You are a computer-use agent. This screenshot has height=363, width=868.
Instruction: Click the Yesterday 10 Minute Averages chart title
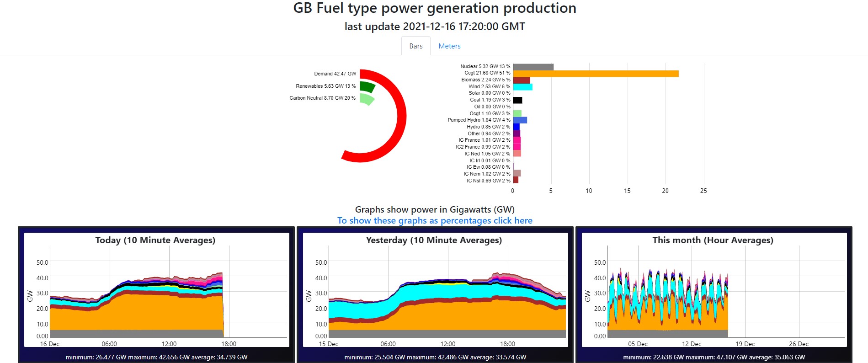434,240
